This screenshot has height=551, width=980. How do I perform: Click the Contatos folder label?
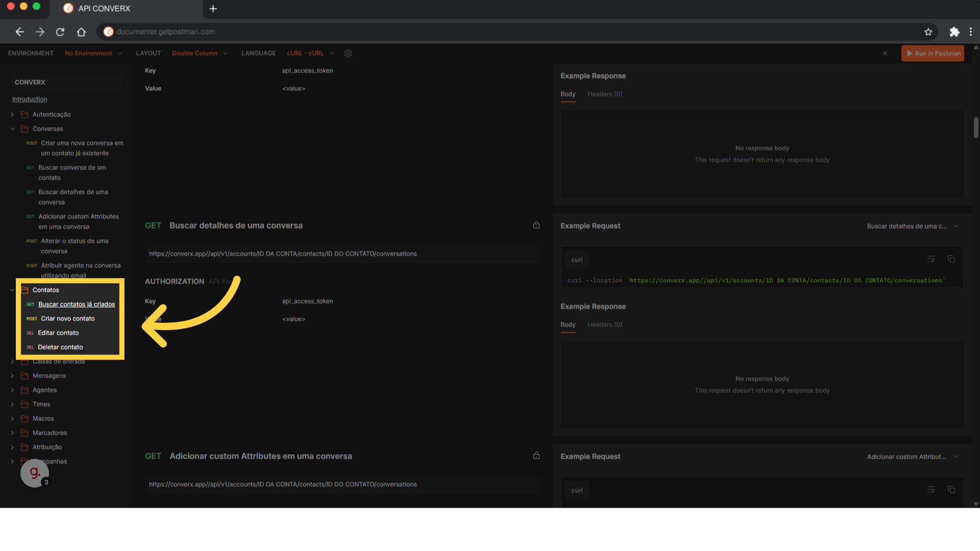tap(46, 290)
